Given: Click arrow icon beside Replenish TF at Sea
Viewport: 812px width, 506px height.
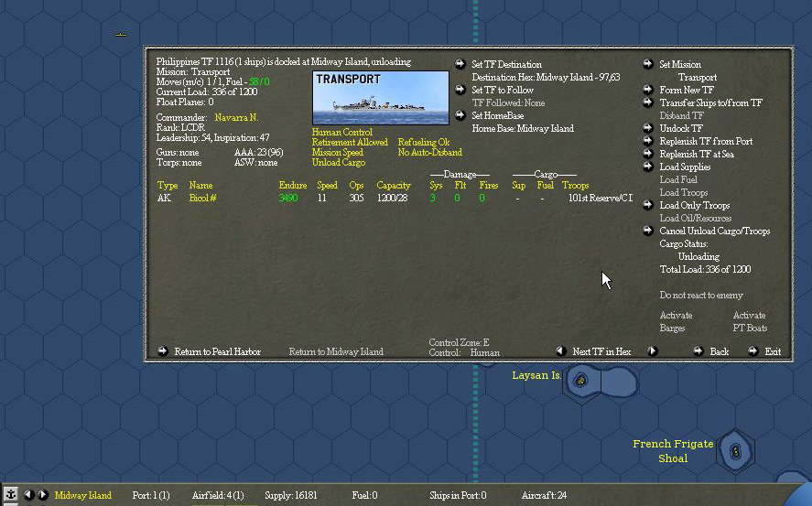Looking at the screenshot, I should click(648, 153).
